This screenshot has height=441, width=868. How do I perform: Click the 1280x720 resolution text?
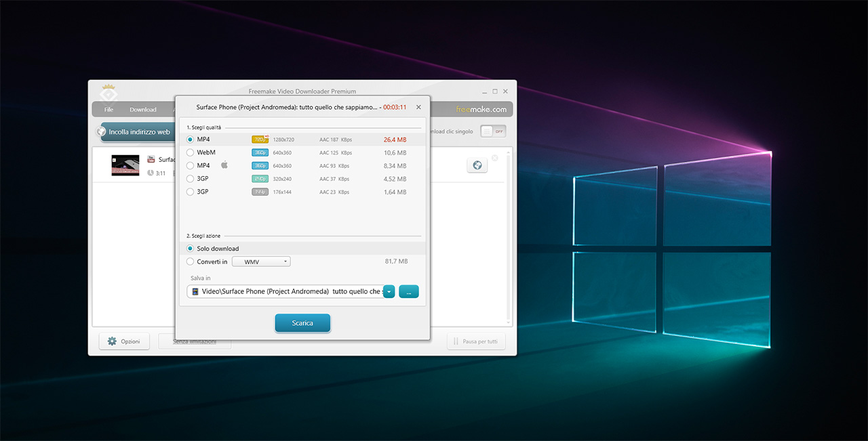(283, 140)
